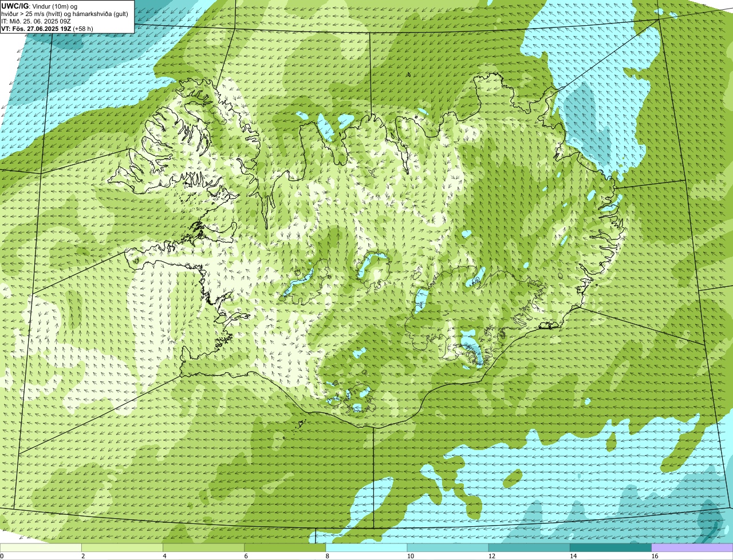
Task: Click the '16' tick label on the legend
Action: [x=655, y=556]
